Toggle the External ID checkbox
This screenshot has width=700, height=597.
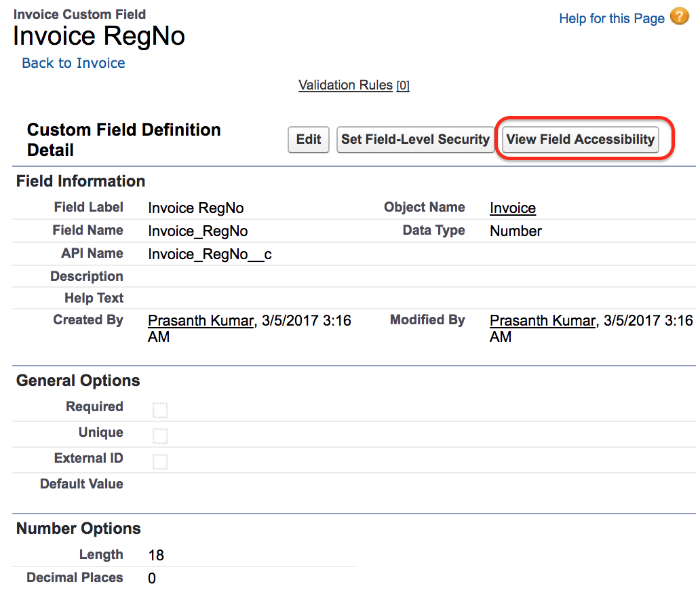tap(160, 462)
